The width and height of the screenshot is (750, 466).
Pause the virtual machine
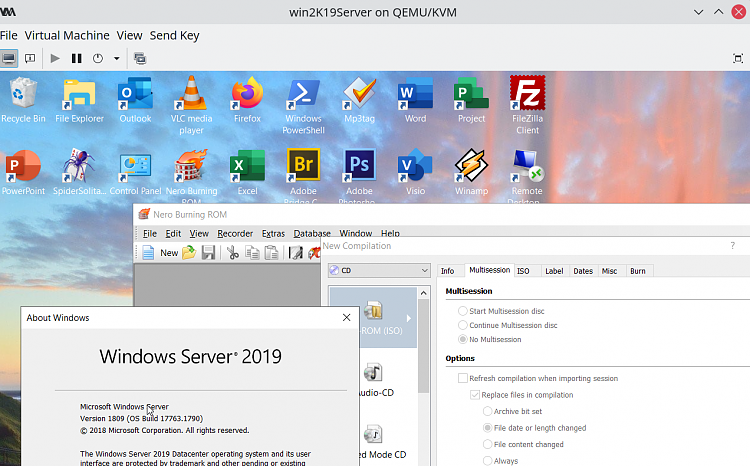tap(77, 58)
